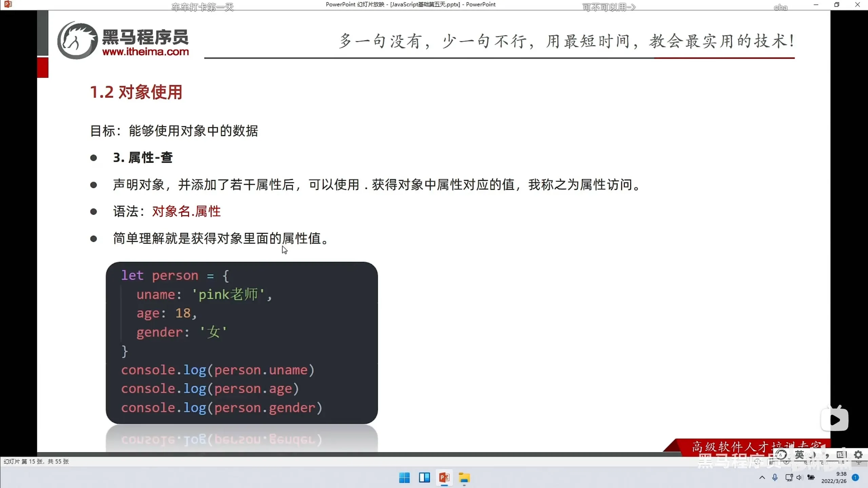Viewport: 868px width, 488px height.
Task: Open clock and date calendar flyout
Action: pyautogui.click(x=834, y=477)
